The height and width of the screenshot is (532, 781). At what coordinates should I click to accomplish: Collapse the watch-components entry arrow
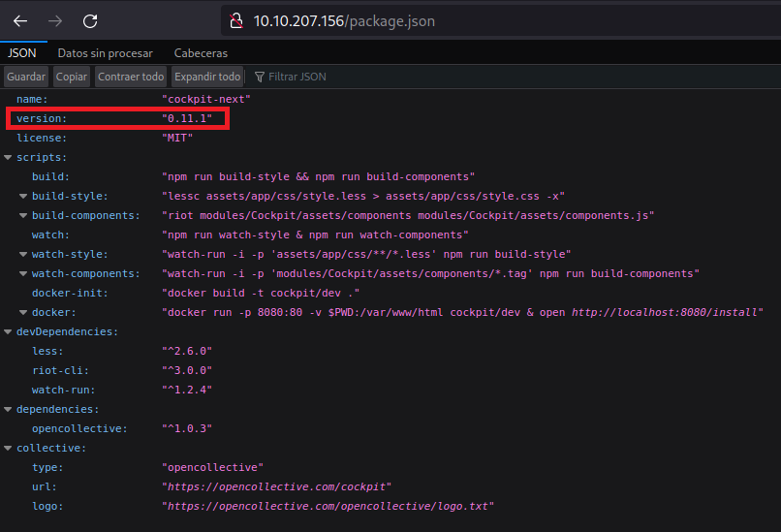(x=24, y=274)
